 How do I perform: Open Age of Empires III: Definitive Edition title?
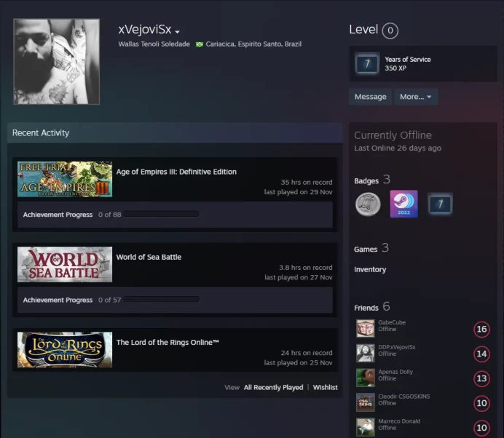[x=176, y=172]
